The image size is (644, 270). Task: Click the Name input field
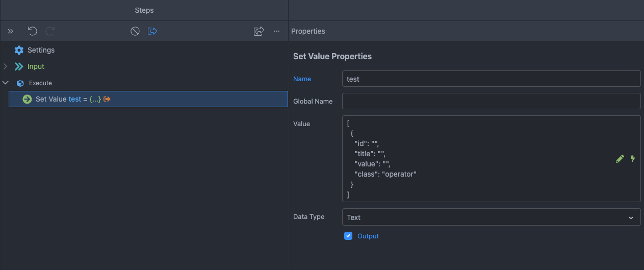click(x=491, y=79)
